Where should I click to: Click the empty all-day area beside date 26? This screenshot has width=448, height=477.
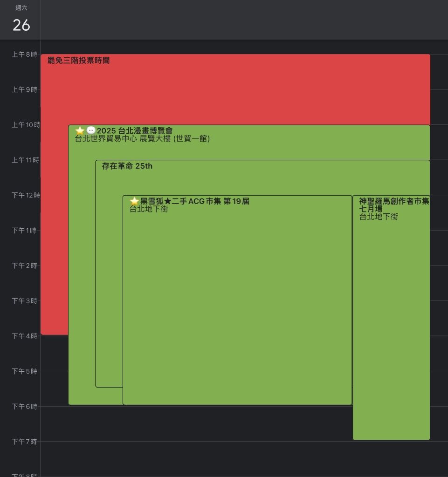pos(244,20)
